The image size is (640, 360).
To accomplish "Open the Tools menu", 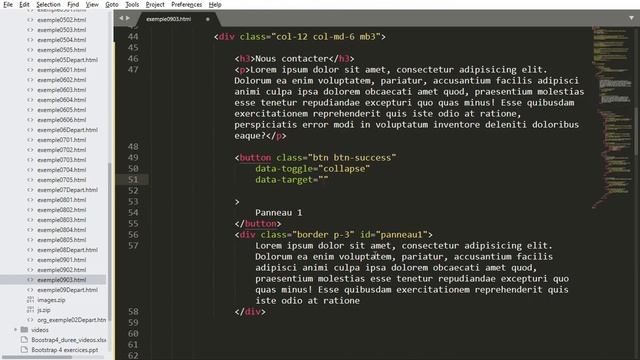I will click(x=132, y=4).
